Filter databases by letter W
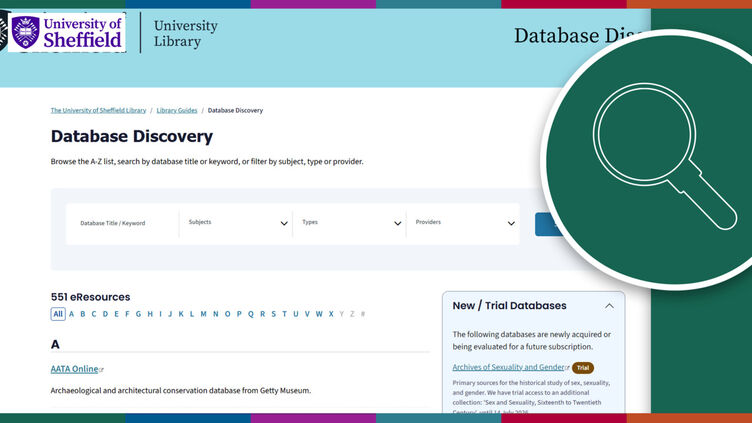The width and height of the screenshot is (752, 423). pos(319,314)
